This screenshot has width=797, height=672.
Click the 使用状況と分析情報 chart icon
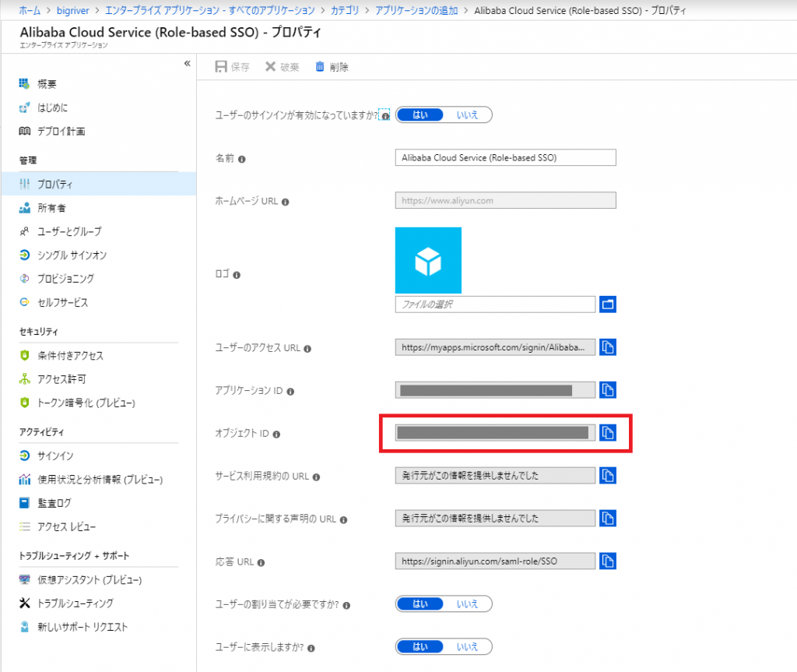[x=24, y=479]
